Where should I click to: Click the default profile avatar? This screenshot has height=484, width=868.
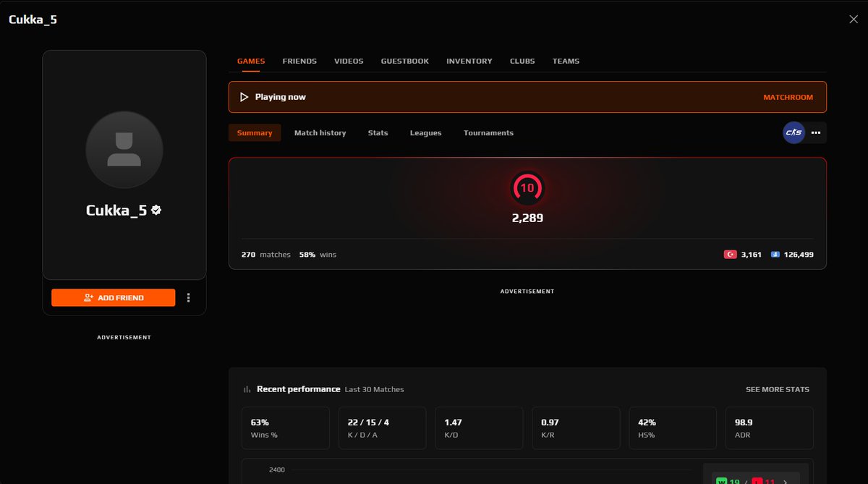click(x=124, y=150)
